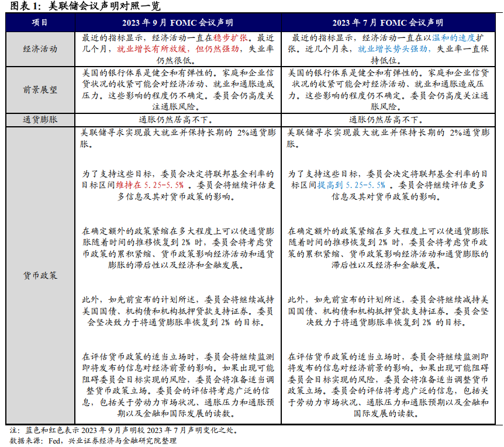Viewport: 504px width, 447px height.
Task: Select the 项目 column header
Action: [x=40, y=23]
